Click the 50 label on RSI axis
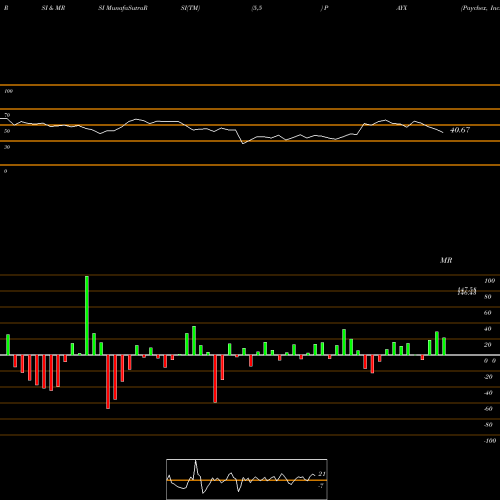 click(7, 131)
